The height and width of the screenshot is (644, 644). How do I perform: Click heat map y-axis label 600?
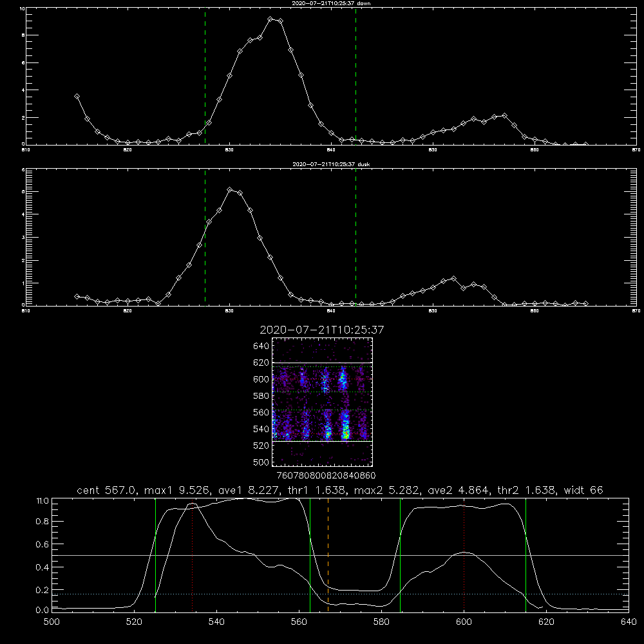(261, 379)
